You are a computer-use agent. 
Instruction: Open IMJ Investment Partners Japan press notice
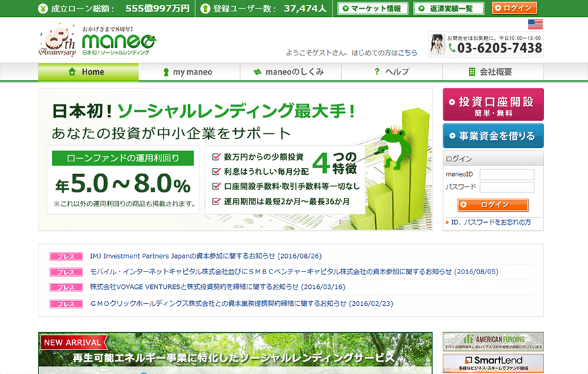pos(206,256)
